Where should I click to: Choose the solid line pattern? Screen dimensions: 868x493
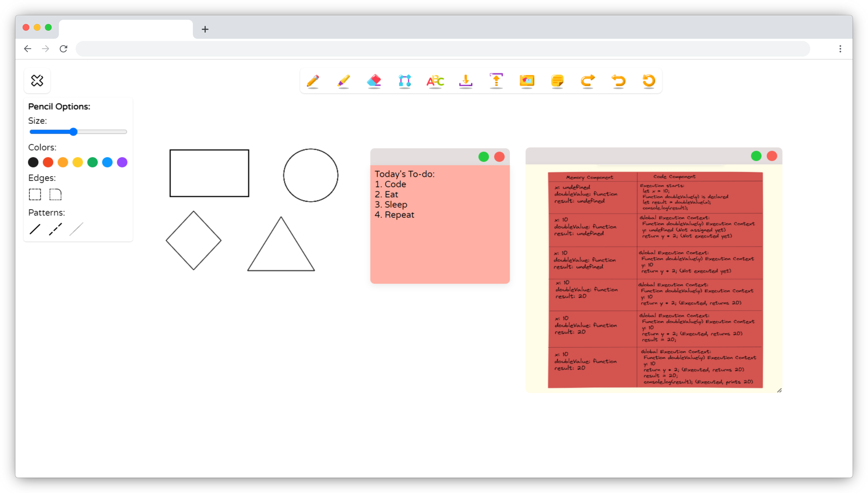point(35,229)
